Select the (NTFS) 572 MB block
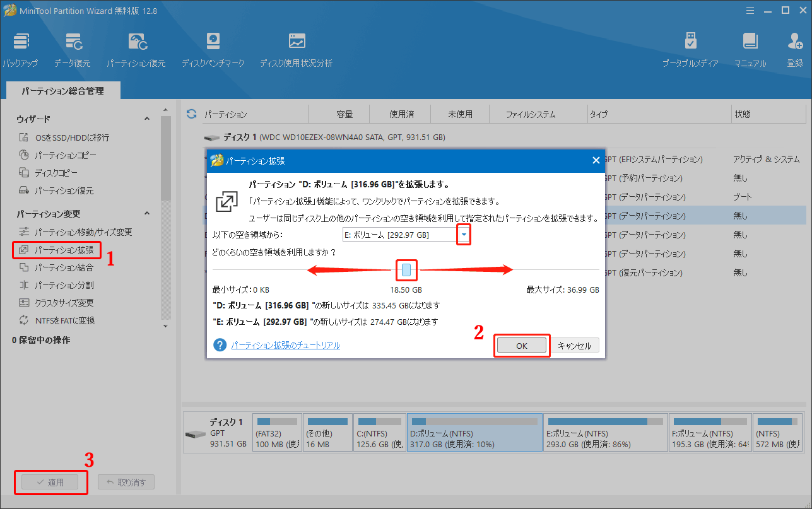The width and height of the screenshot is (812, 509). [x=778, y=433]
